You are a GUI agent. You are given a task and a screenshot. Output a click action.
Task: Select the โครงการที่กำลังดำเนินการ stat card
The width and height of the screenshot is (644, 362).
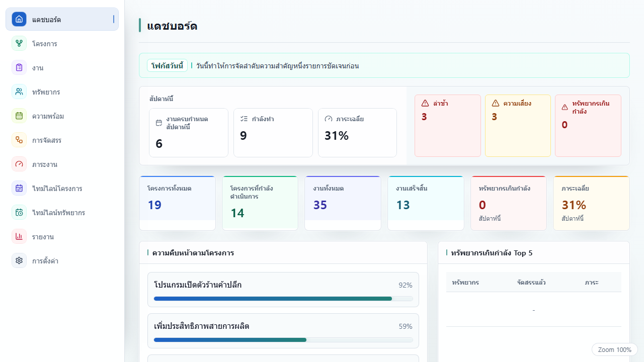tap(260, 203)
